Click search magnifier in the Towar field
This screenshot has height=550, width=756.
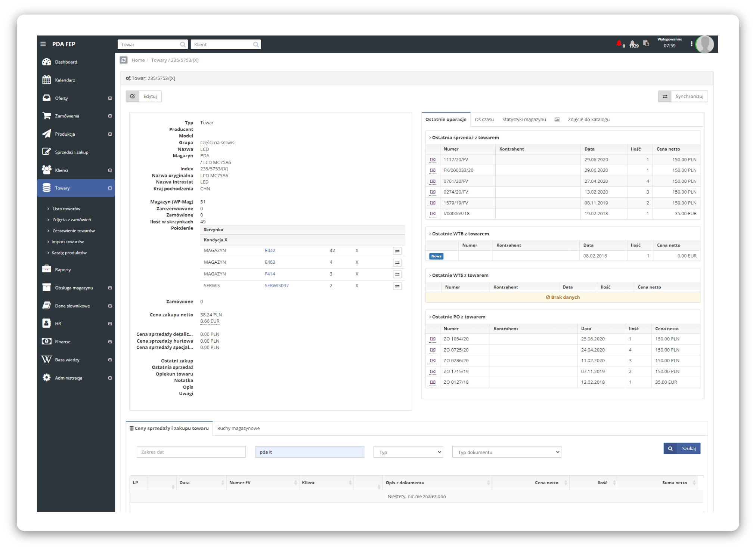pos(182,44)
